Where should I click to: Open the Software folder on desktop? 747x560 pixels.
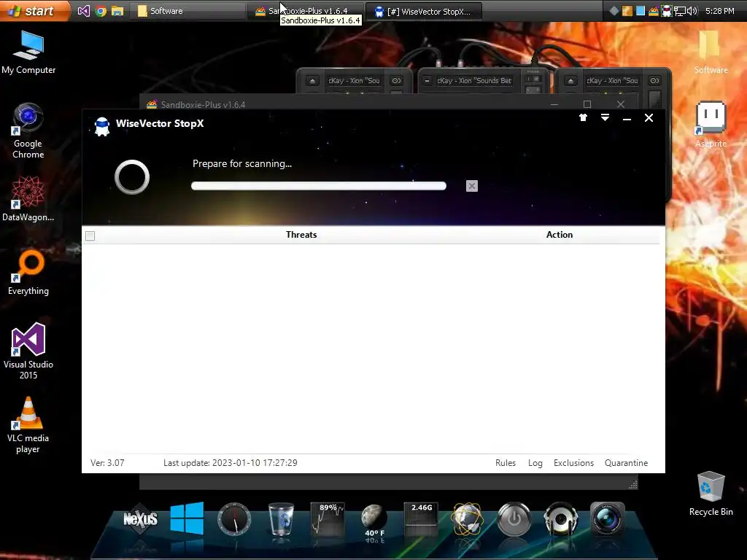711,52
